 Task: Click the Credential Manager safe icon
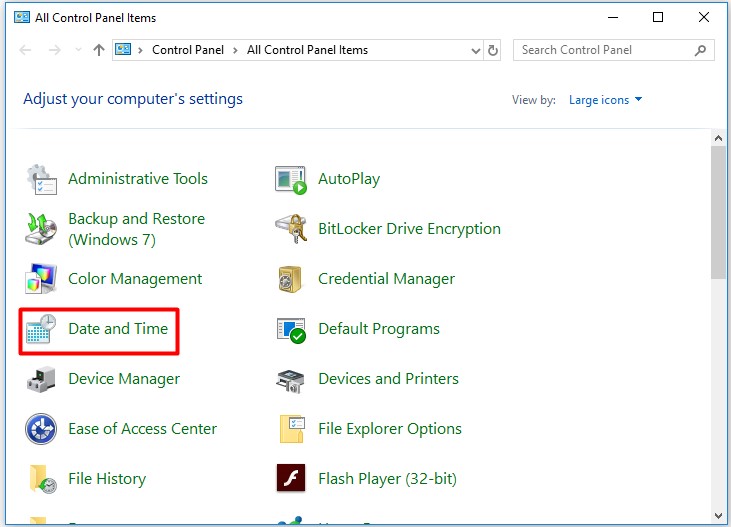pos(290,279)
